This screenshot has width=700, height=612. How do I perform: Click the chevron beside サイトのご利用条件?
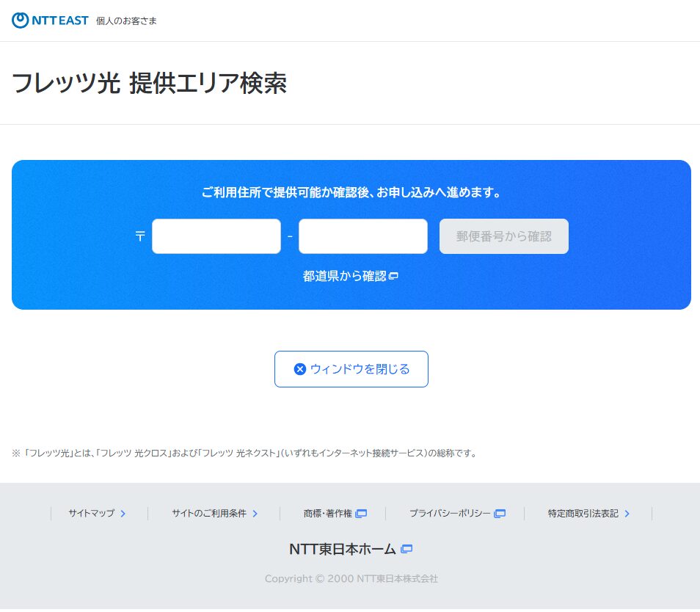[255, 514]
